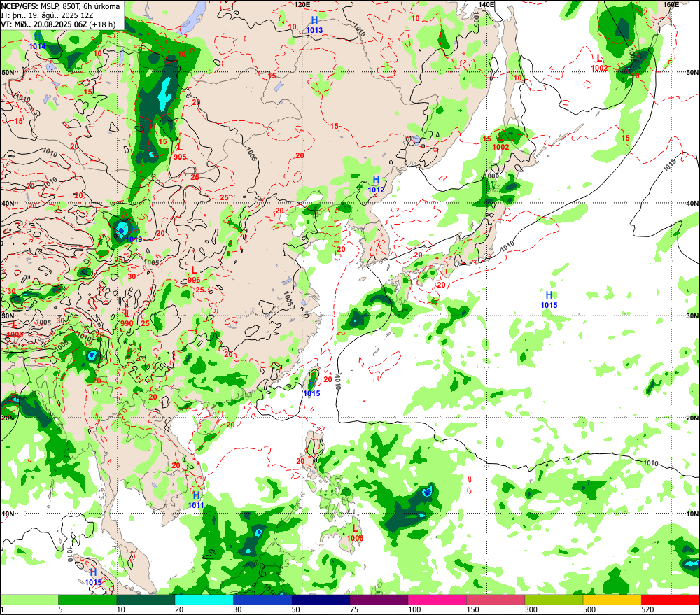The height and width of the screenshot is (615, 700).
Task: Click the H 1012 label near Korea
Action: coord(377,184)
